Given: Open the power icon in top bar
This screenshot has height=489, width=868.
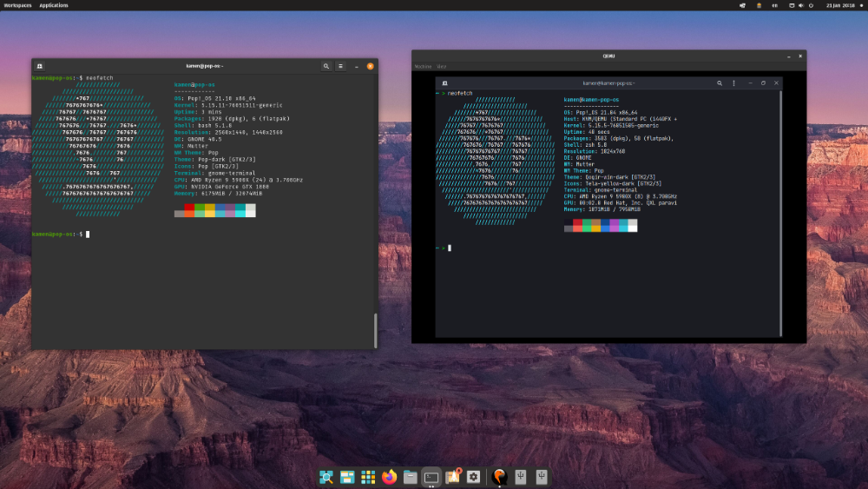Looking at the screenshot, I should coord(811,5).
